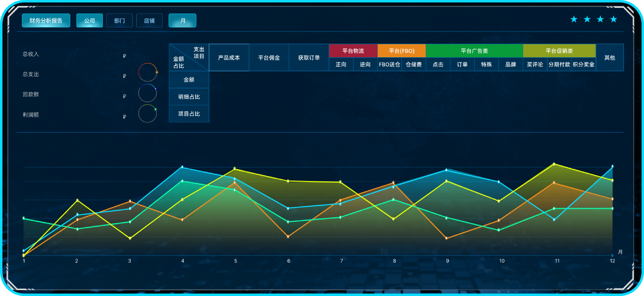This screenshot has height=296, width=644.
Task: Click the 财务分析报告 title button
Action: point(46,21)
